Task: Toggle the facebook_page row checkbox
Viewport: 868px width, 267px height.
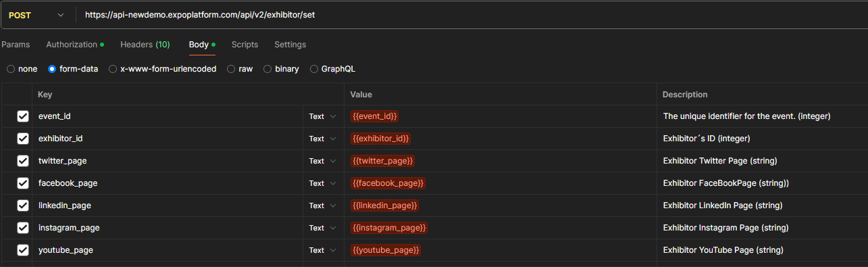Action: 23,183
